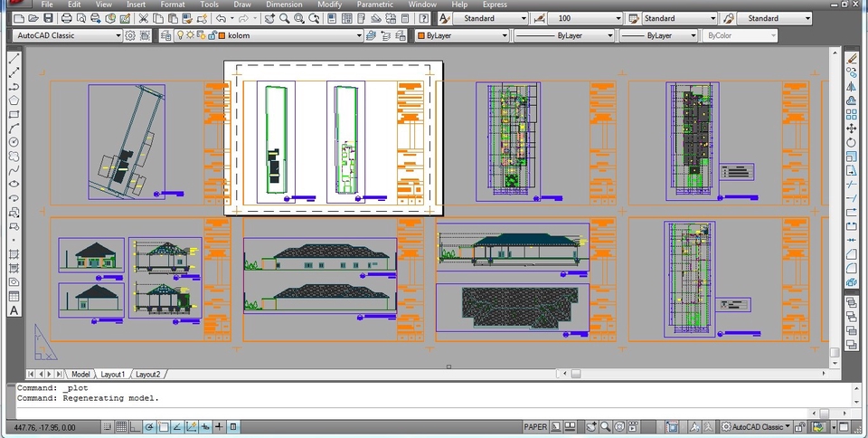Pick the Line draw tool

pos(14,59)
